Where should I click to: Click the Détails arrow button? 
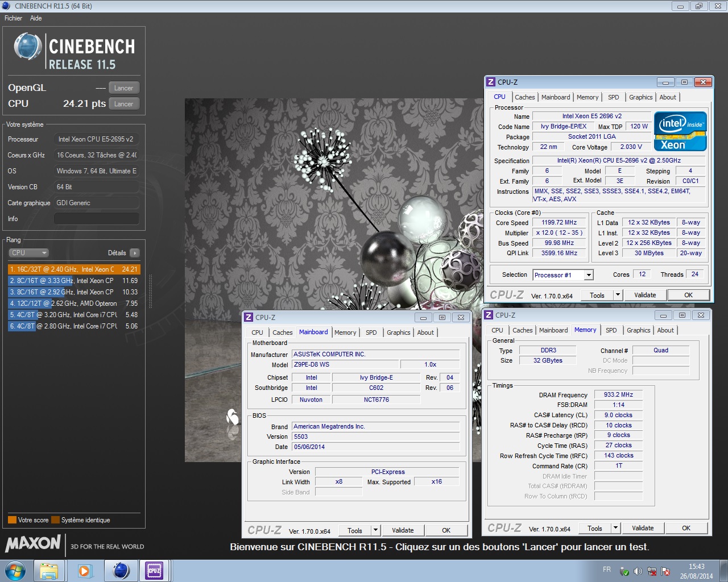pyautogui.click(x=134, y=253)
